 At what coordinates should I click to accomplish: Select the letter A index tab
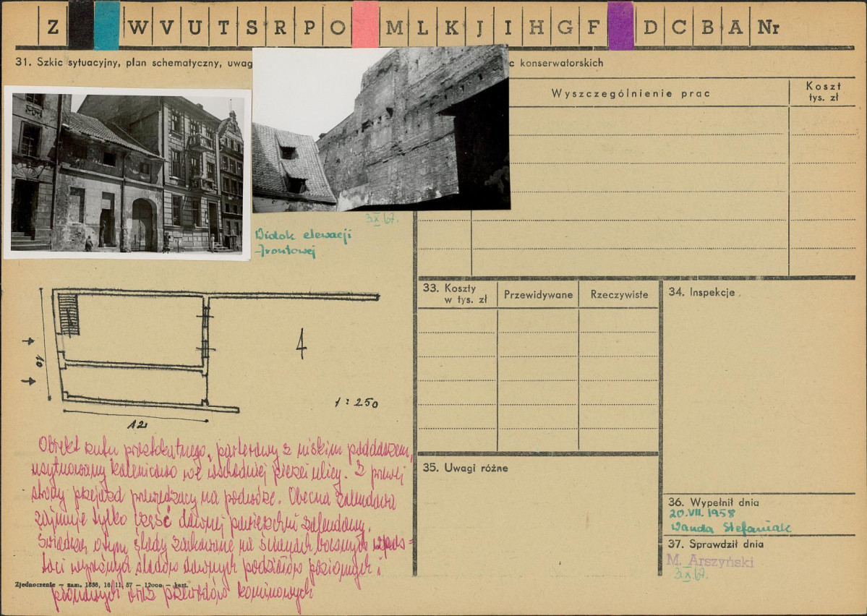735,27
